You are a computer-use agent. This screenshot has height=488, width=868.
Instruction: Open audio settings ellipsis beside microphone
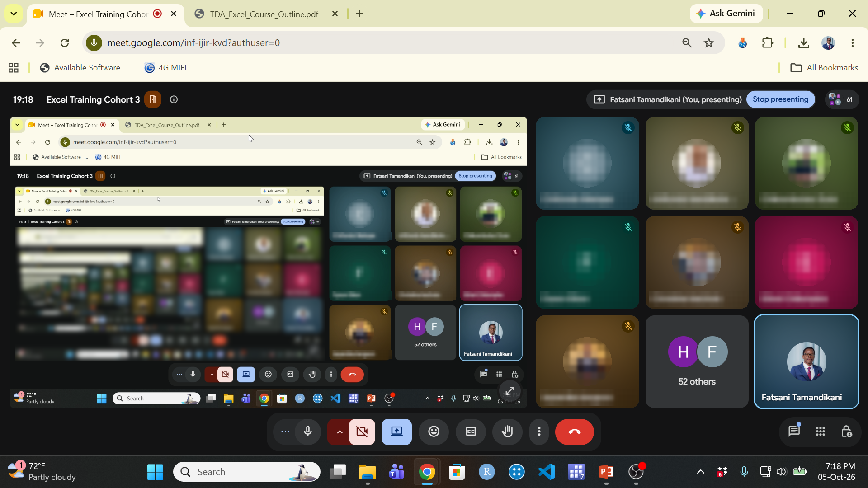pyautogui.click(x=285, y=432)
